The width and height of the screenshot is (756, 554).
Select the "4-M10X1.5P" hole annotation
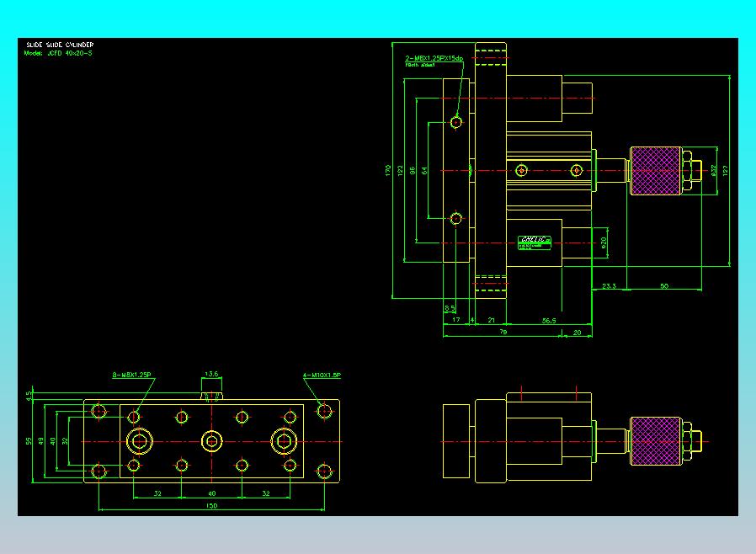click(322, 375)
